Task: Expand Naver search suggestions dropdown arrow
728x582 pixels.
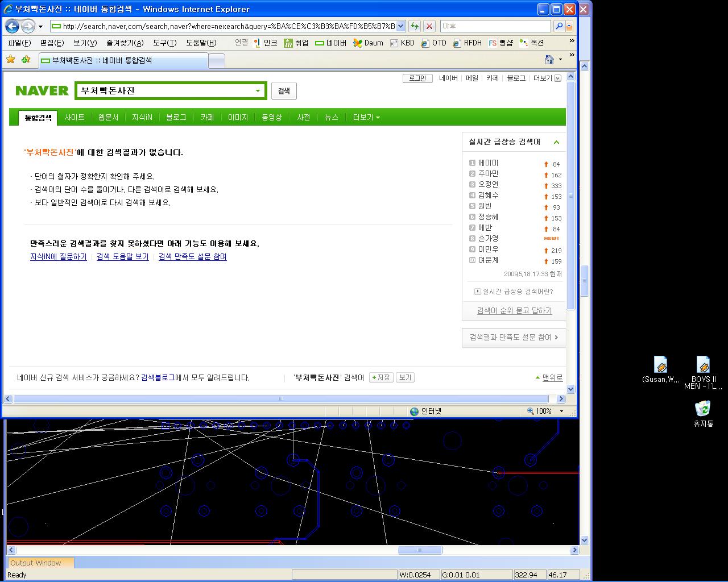Action: (258, 91)
